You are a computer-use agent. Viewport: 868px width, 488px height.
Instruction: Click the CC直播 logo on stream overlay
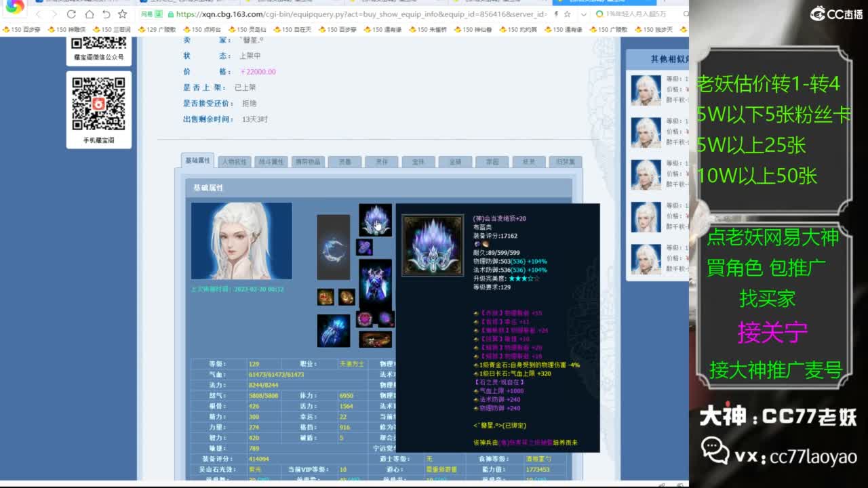pyautogui.click(x=836, y=14)
